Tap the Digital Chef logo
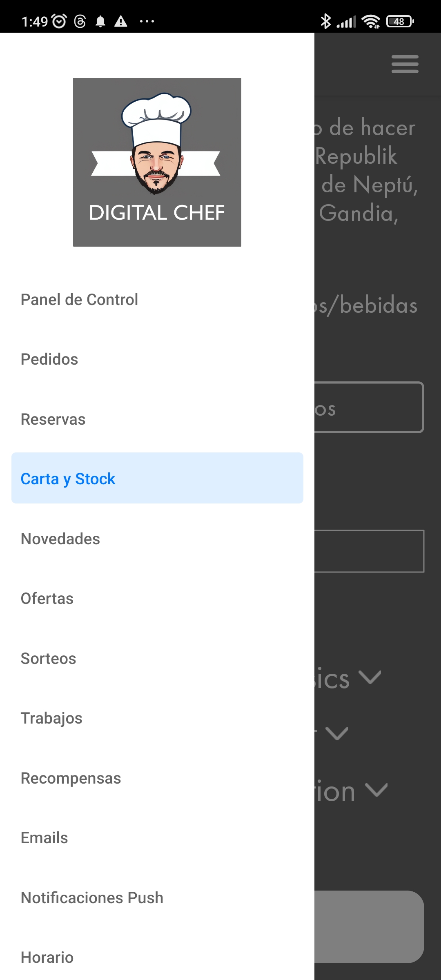Image resolution: width=441 pixels, height=980 pixels. click(157, 162)
